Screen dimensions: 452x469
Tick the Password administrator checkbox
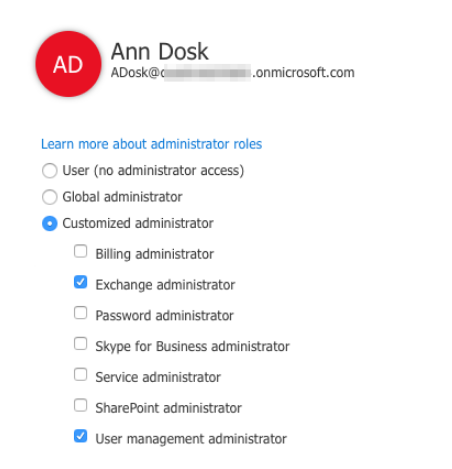tap(80, 313)
